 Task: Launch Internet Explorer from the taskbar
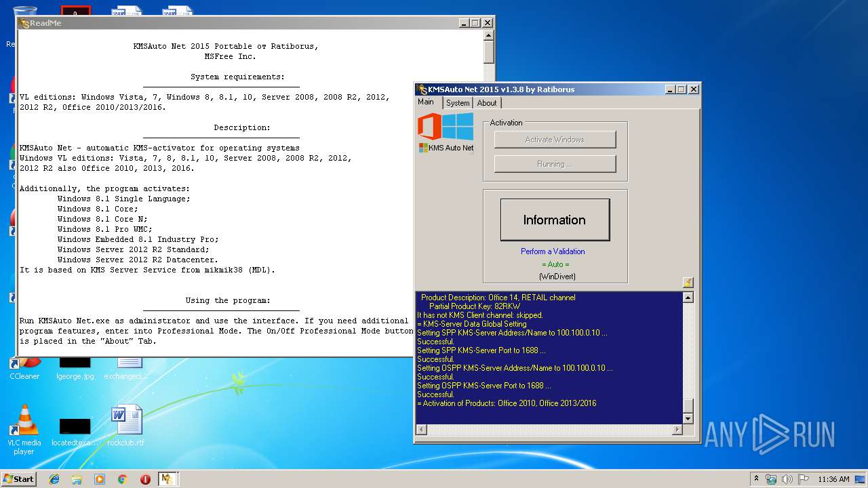coord(54,479)
